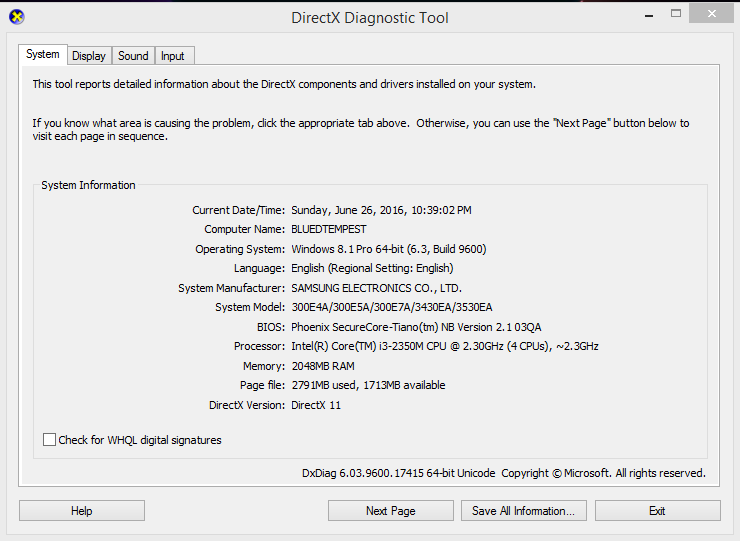Click the Phoenix SecureCore-Tiano BIOS value
The width and height of the screenshot is (740, 541).
pos(416,327)
